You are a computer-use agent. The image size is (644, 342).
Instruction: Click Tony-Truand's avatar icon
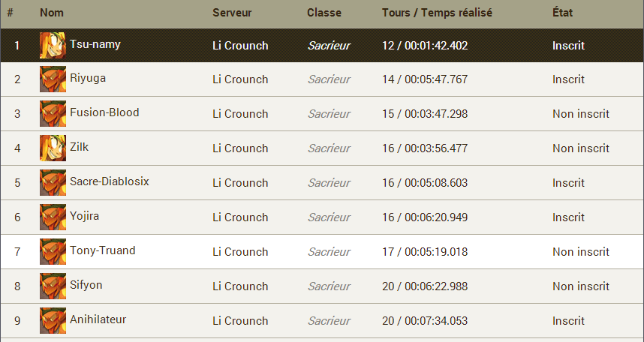[x=53, y=252]
